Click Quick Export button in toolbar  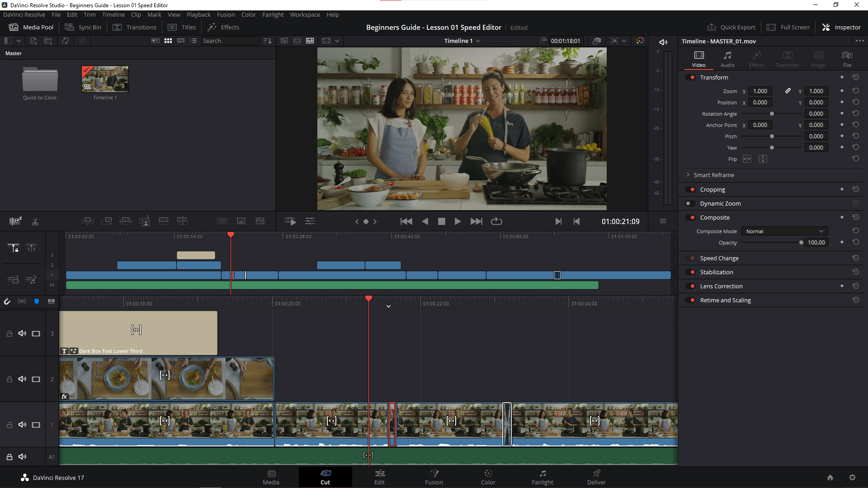click(x=731, y=27)
